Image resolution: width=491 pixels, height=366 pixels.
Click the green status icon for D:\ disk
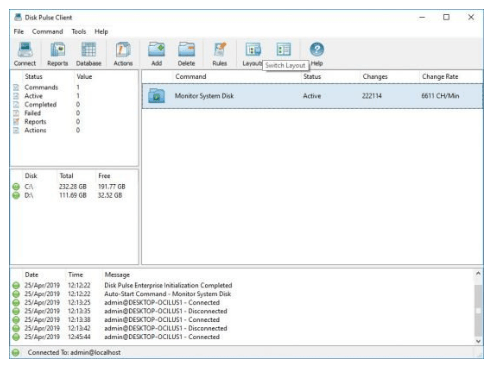click(x=16, y=195)
